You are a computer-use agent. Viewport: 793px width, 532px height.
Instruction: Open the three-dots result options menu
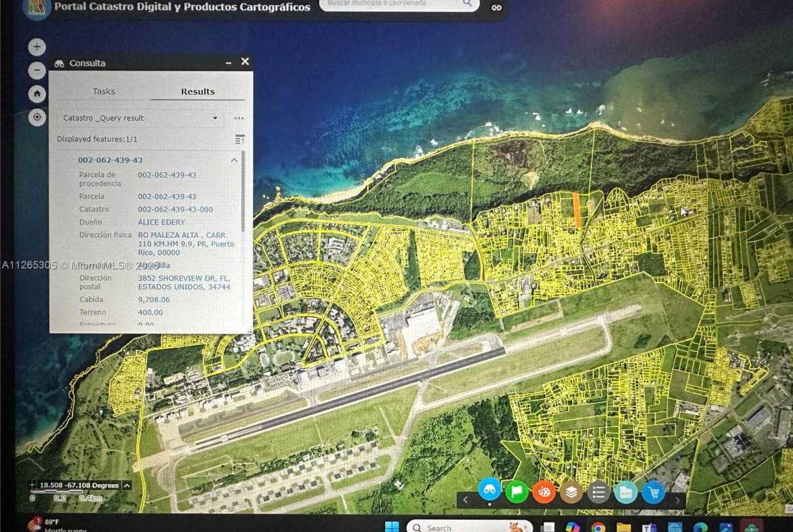point(239,118)
